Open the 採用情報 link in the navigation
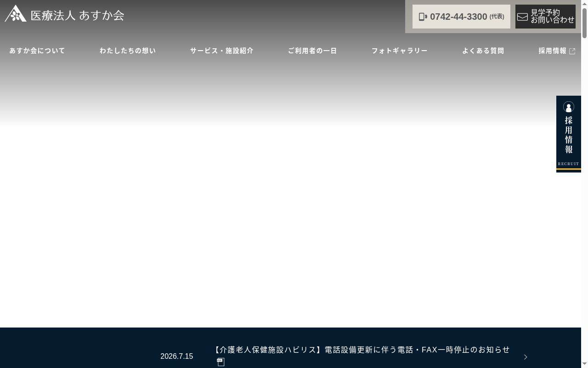 coord(557,51)
